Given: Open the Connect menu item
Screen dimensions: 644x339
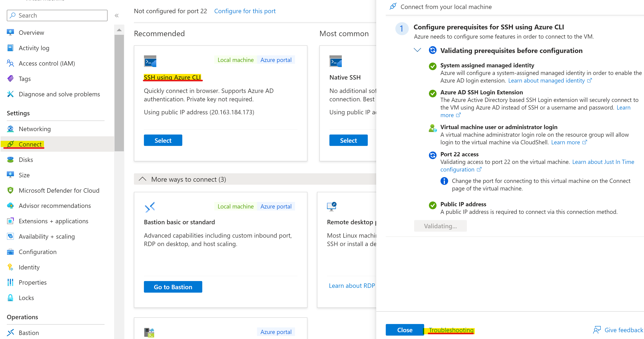Looking at the screenshot, I should coord(57,144).
